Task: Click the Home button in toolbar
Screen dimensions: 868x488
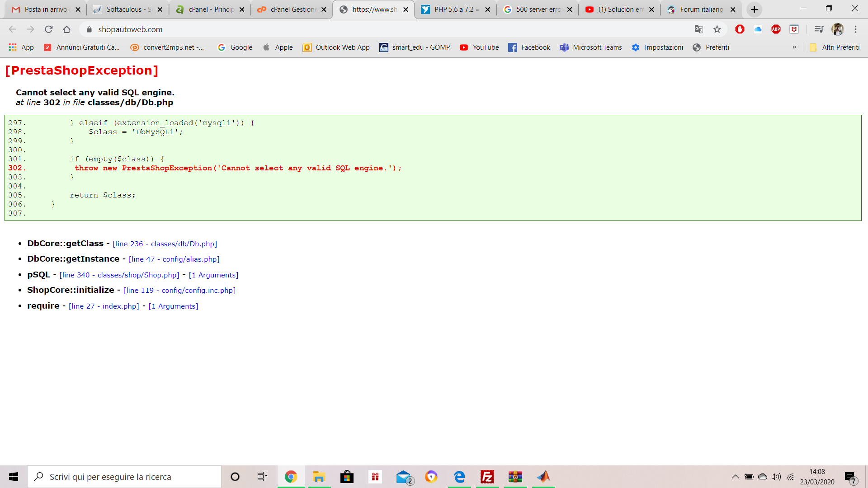Action: click(67, 29)
